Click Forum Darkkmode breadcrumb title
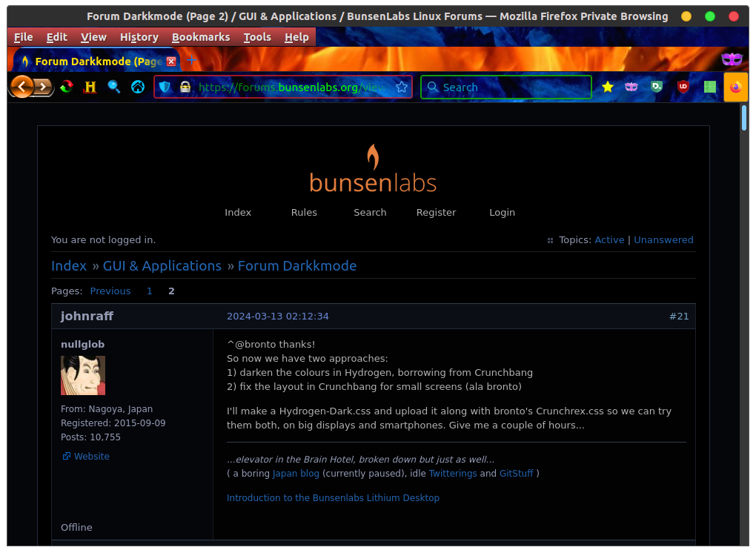The width and height of the screenshot is (756, 553). [x=297, y=266]
